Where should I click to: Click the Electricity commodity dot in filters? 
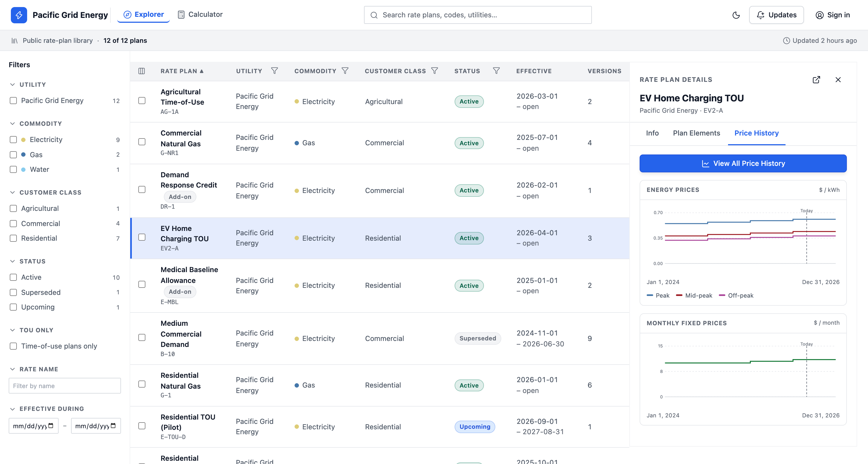[x=23, y=140]
